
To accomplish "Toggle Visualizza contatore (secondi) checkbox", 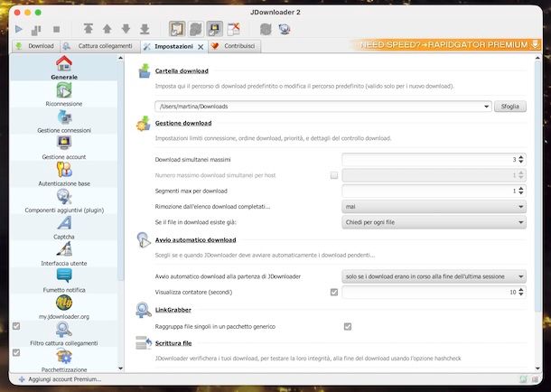I will (x=334, y=292).
